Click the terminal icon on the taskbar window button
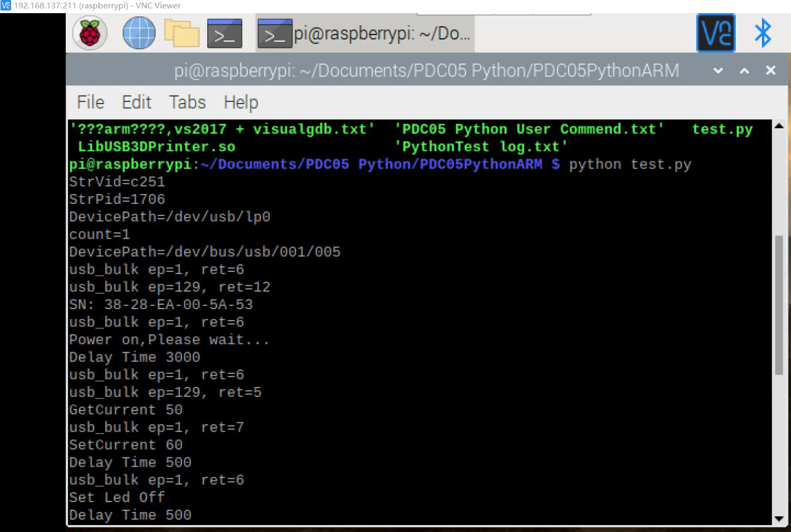The image size is (791, 532). pyautogui.click(x=275, y=33)
